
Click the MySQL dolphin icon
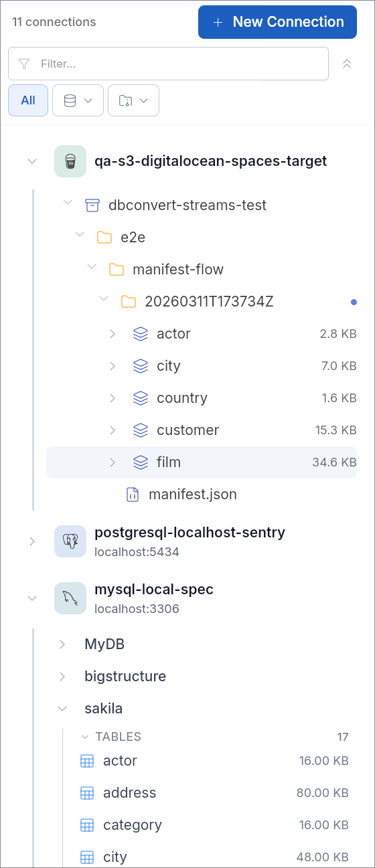tap(70, 598)
